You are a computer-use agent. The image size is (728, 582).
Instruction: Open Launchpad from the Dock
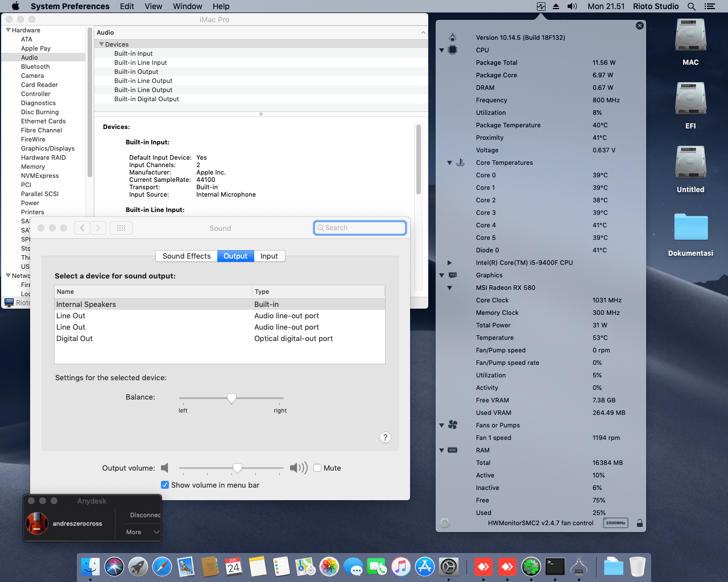[138, 567]
